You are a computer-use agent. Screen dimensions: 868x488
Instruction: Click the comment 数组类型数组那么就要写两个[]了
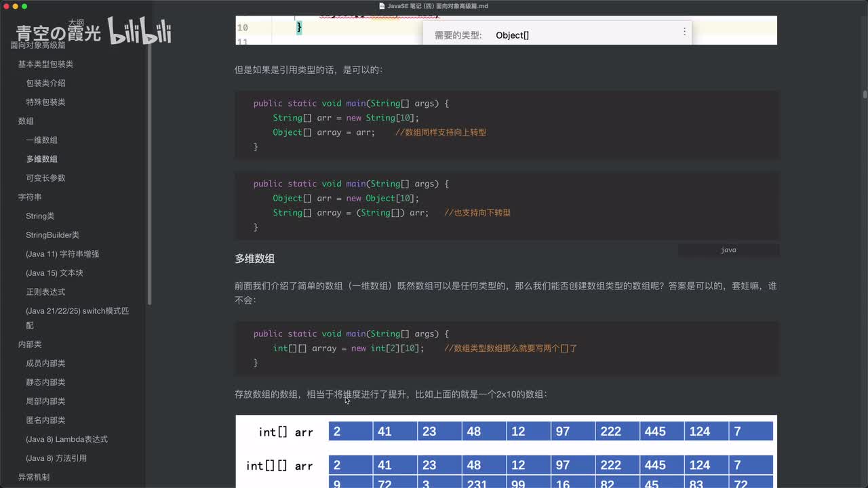point(511,348)
